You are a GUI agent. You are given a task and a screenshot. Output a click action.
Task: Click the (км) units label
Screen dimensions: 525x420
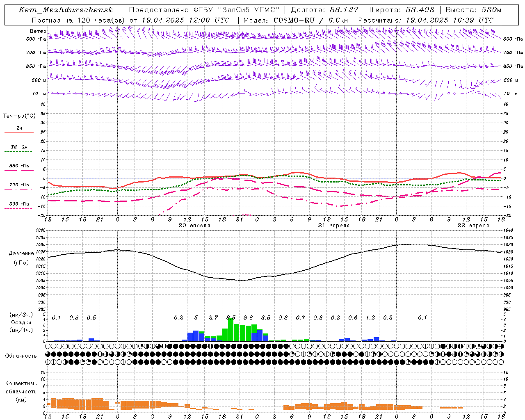click(21, 399)
